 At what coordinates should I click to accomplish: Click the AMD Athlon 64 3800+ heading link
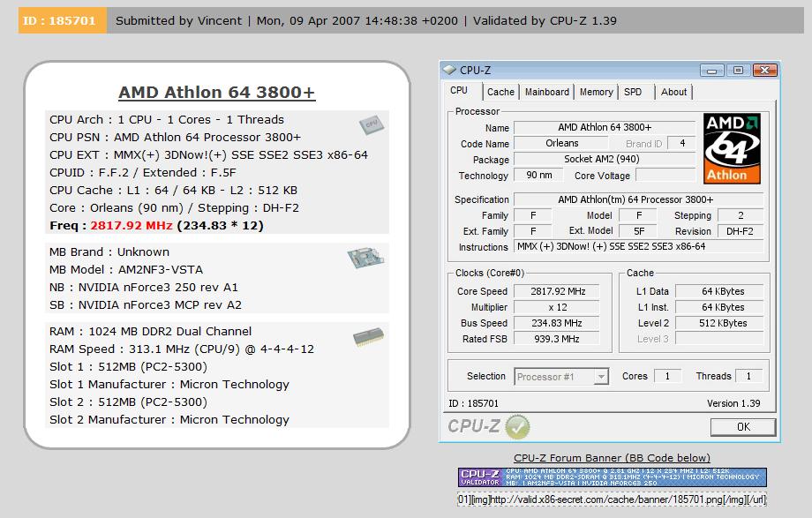216,92
